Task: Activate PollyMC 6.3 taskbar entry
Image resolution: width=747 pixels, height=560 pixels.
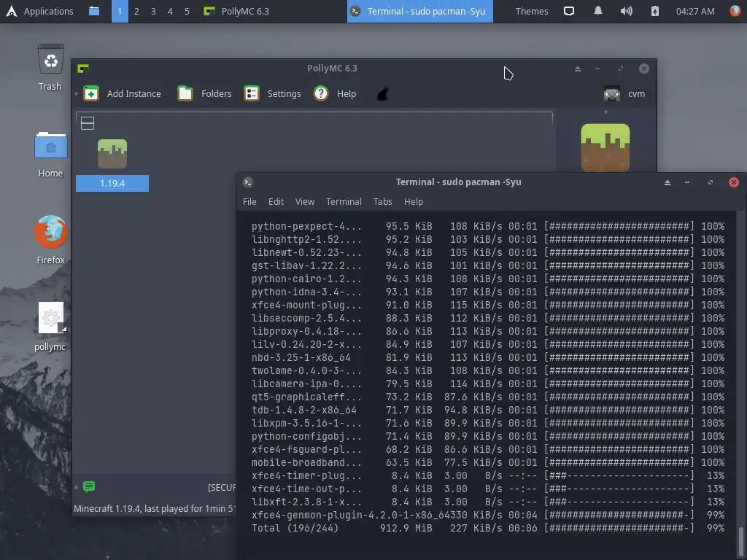Action: pyautogui.click(x=236, y=11)
